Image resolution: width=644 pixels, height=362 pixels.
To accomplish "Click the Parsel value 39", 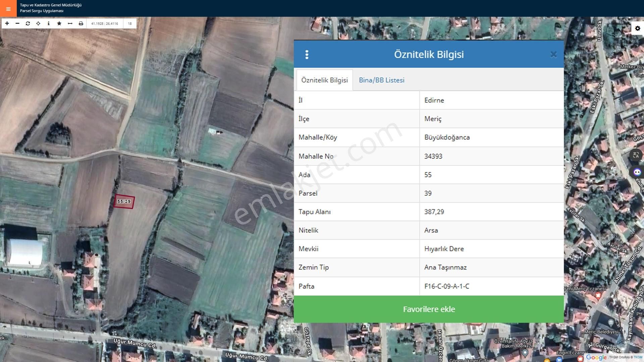I will coord(491,193).
